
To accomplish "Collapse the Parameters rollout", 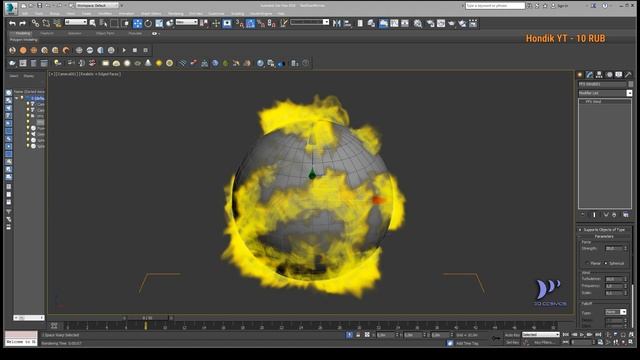I will pos(604,236).
